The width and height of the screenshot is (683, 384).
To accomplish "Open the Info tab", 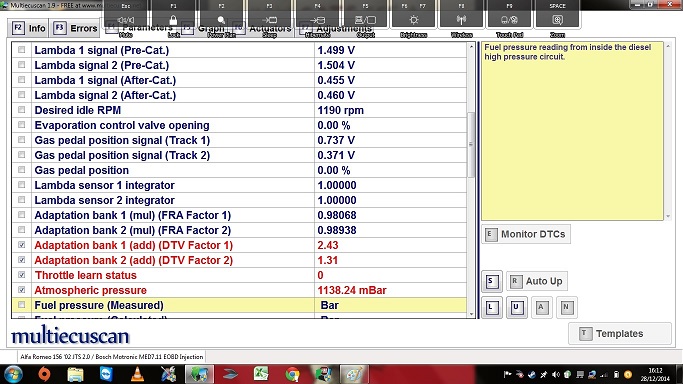I will (29, 28).
